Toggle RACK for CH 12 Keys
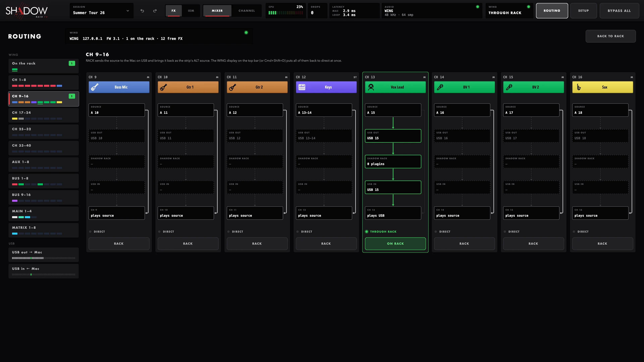 (326, 244)
